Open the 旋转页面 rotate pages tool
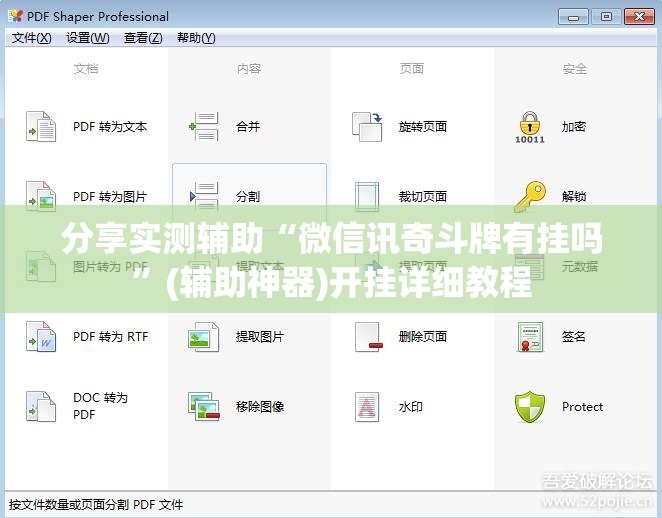 (399, 127)
